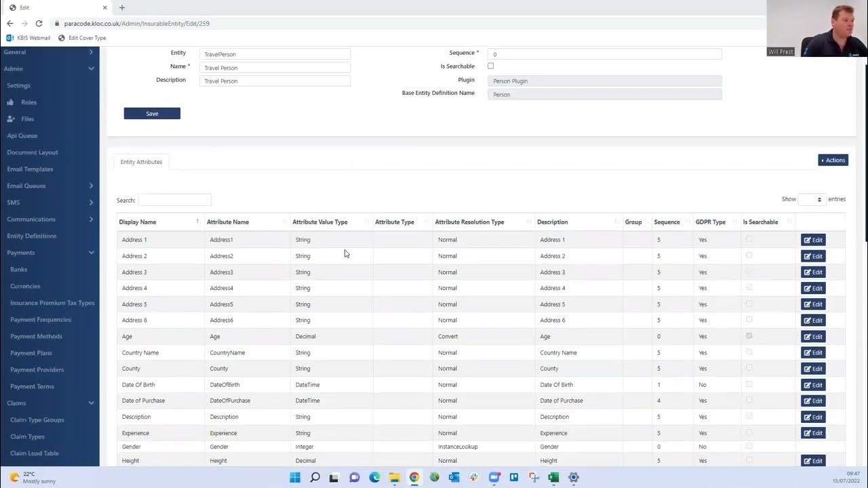Open Snipping Tool from the taskbar
The height and width of the screenshot is (488, 868).
pos(534,477)
